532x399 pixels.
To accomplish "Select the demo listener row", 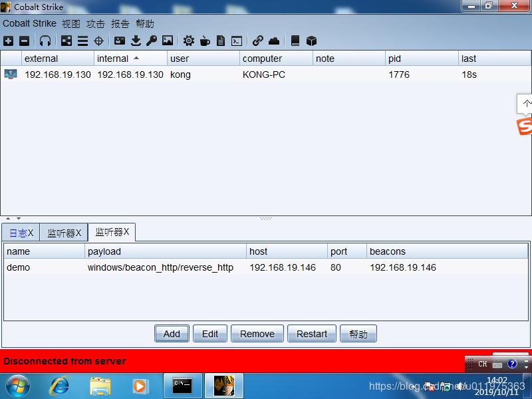I will pyautogui.click(x=199, y=267).
